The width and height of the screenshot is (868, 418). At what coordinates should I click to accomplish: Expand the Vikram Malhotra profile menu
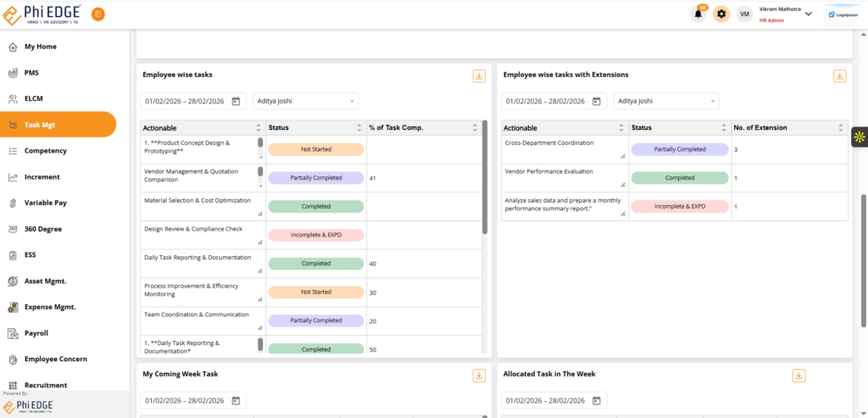pos(808,14)
